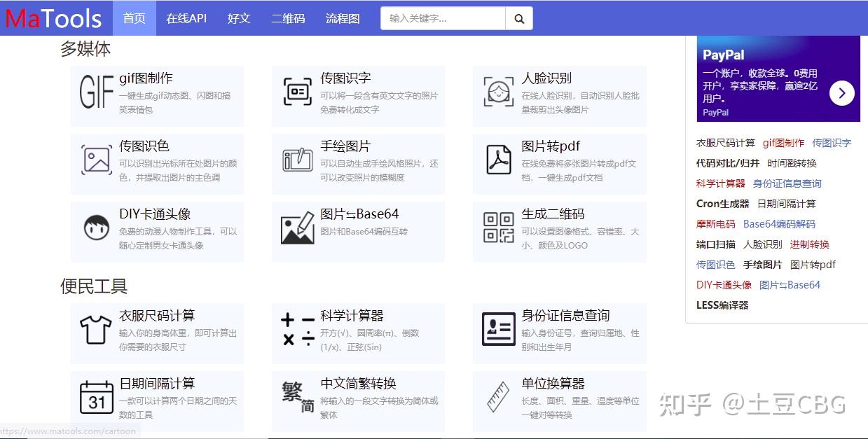
Task: Click sidebar tag 人脸识别
Action: (x=763, y=244)
